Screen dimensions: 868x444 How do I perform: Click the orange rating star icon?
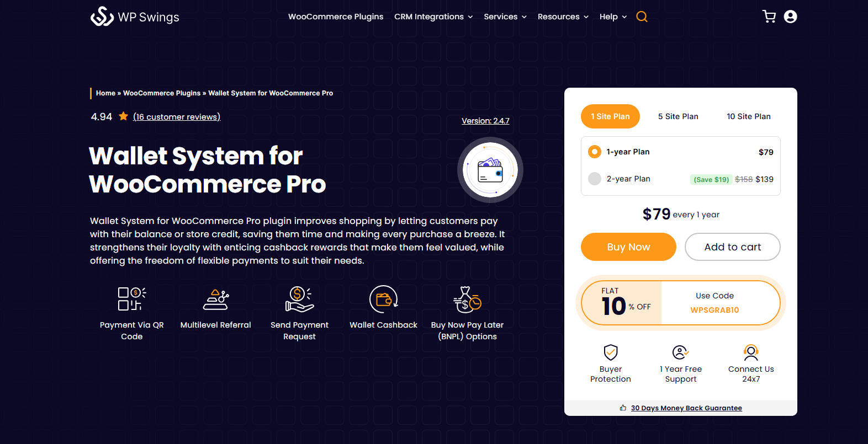124,116
